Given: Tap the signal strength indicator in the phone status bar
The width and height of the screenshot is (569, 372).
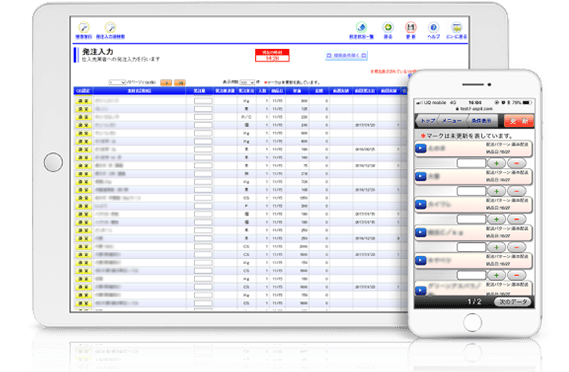Looking at the screenshot, I should coord(419,103).
